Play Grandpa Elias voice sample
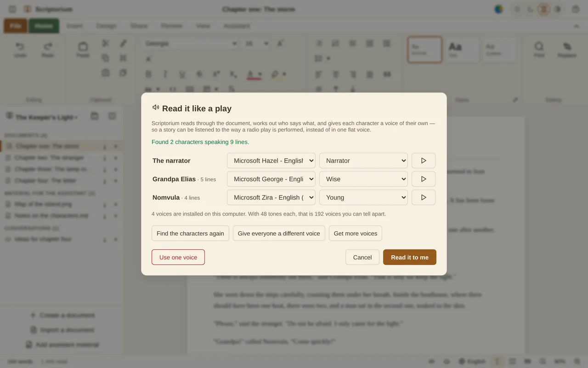 424,179
